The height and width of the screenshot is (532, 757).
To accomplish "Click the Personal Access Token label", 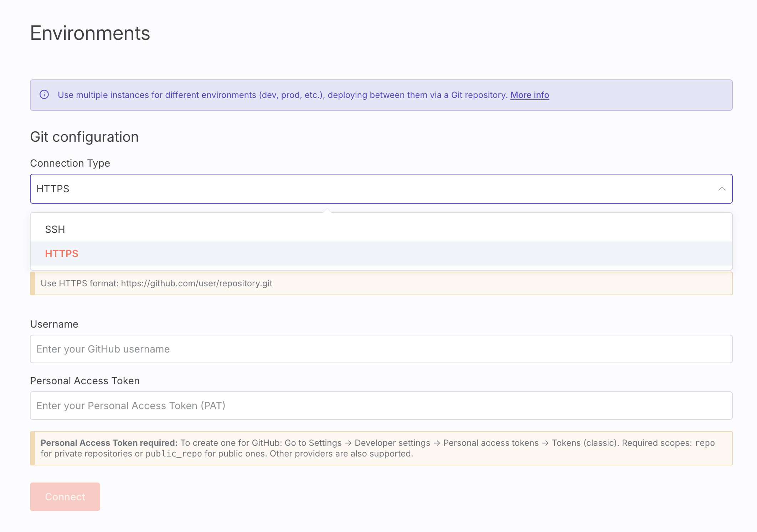I will click(x=85, y=381).
